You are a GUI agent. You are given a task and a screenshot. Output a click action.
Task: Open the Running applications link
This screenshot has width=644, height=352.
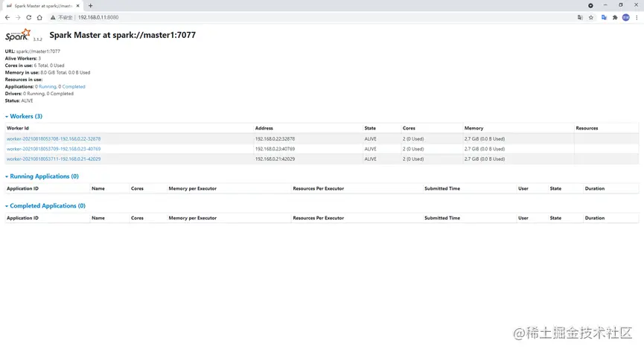pyautogui.click(x=48, y=86)
